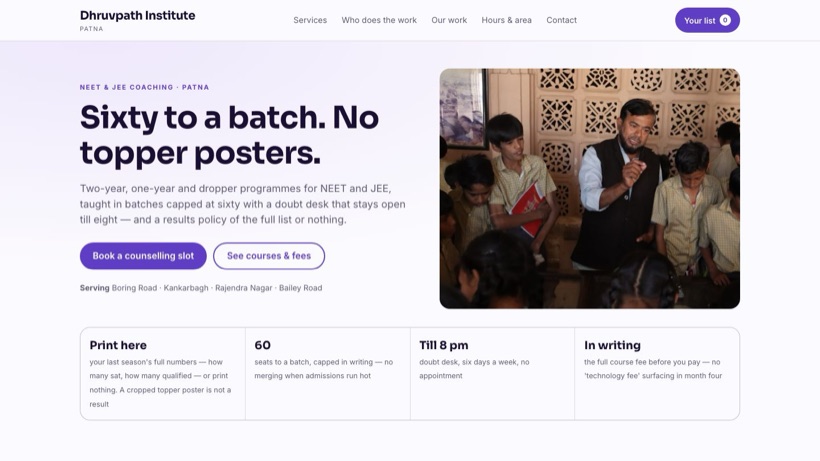Viewport: 820px width, 461px height.
Task: Click the NEET & JEE COACHING · PATNA label
Action: (144, 87)
